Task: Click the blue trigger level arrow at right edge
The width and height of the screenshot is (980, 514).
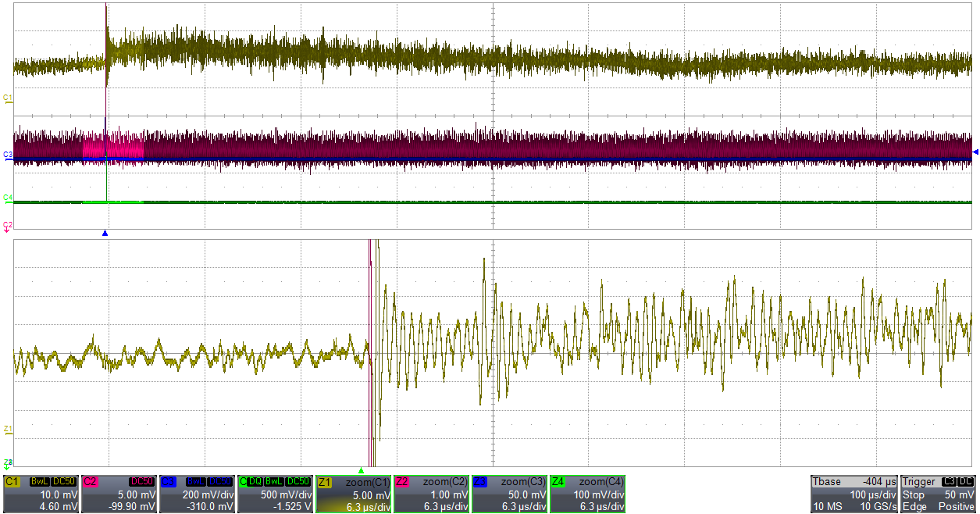Action: tap(975, 152)
